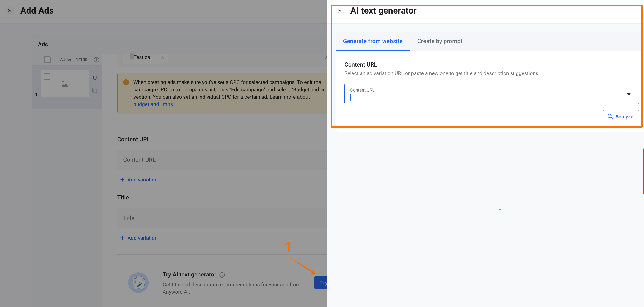This screenshot has height=307, width=644.
Task: Open the budget and limits link
Action: [153, 104]
